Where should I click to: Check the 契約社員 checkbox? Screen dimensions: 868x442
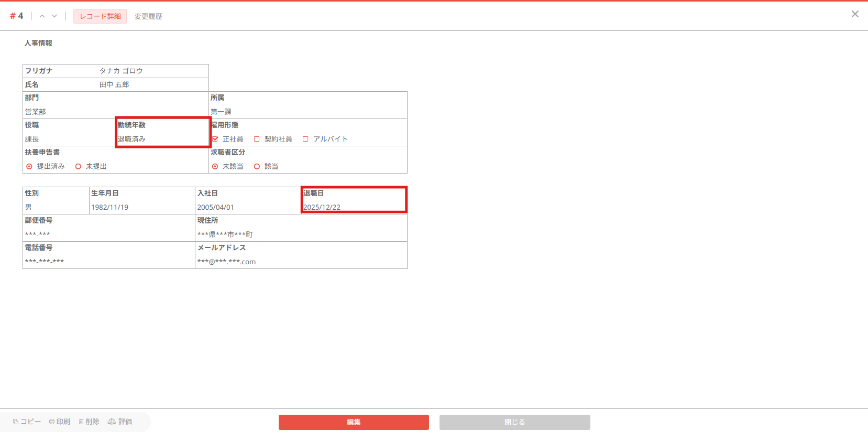(x=257, y=139)
